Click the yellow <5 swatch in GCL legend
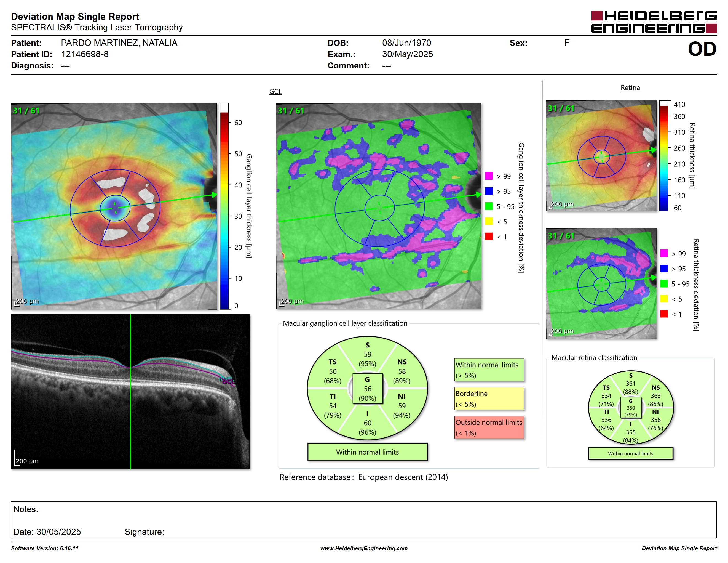Screen dimensions: 728x563 click(489, 221)
